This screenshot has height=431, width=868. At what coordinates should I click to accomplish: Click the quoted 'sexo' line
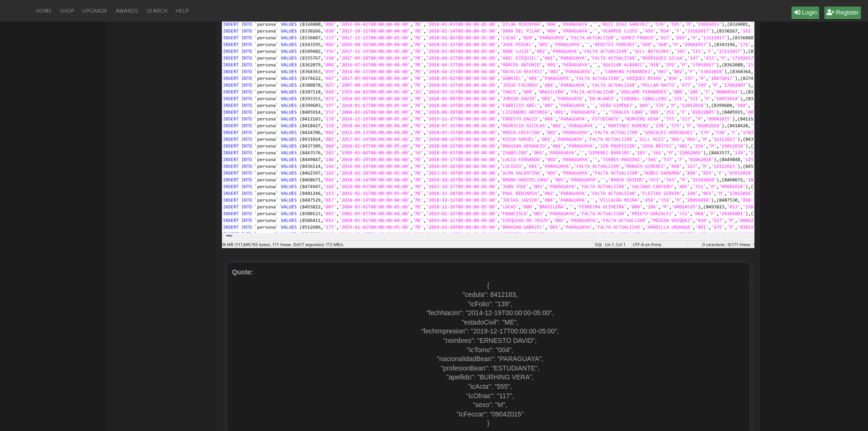[490, 405]
